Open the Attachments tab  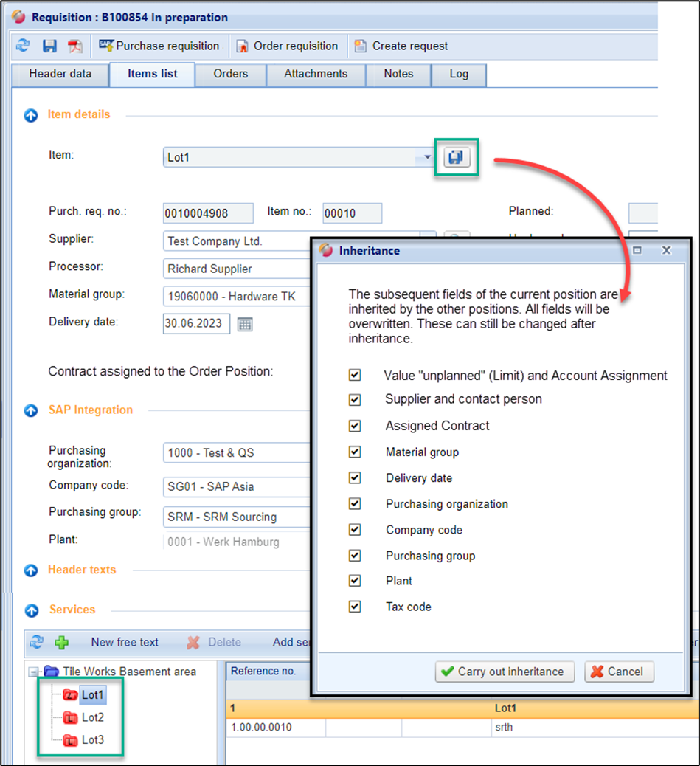(x=316, y=74)
